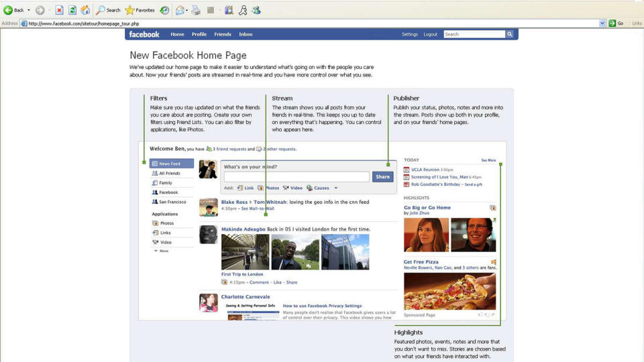Filter stream by Video application

(x=166, y=242)
